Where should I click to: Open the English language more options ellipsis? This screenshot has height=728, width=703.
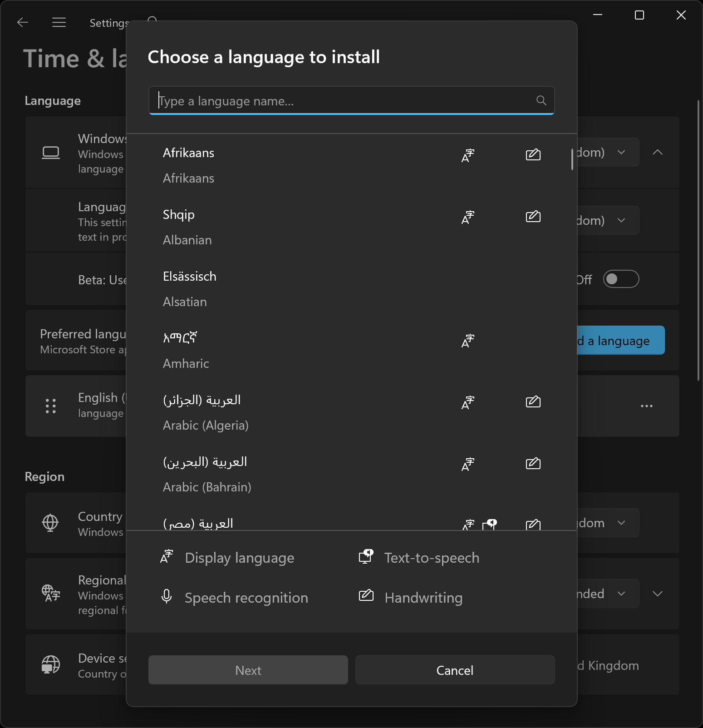point(647,406)
